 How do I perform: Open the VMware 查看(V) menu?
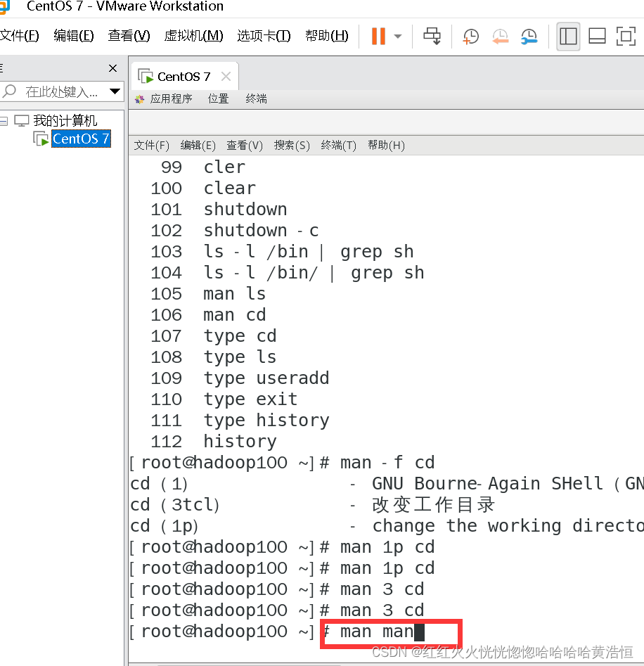click(129, 36)
